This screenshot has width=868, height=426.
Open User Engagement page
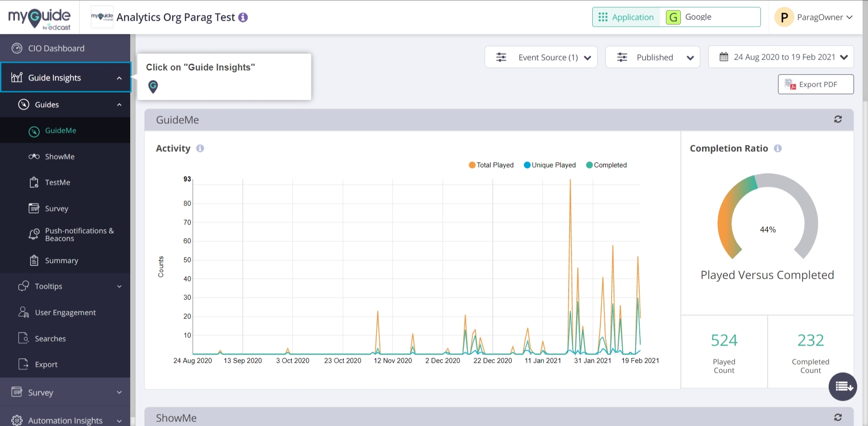click(65, 312)
